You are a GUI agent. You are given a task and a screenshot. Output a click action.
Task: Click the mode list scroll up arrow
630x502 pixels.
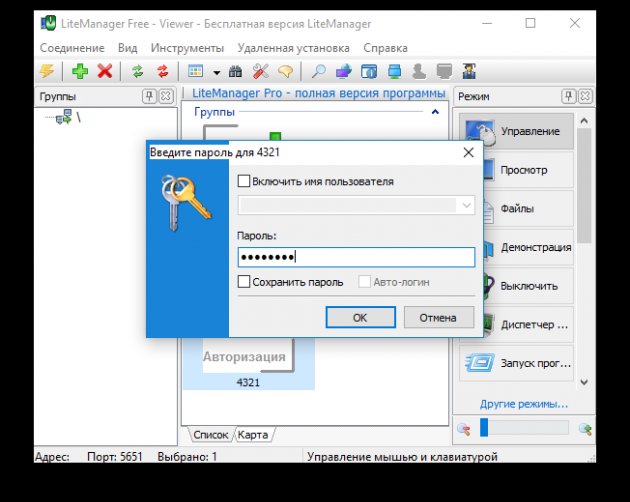click(584, 120)
